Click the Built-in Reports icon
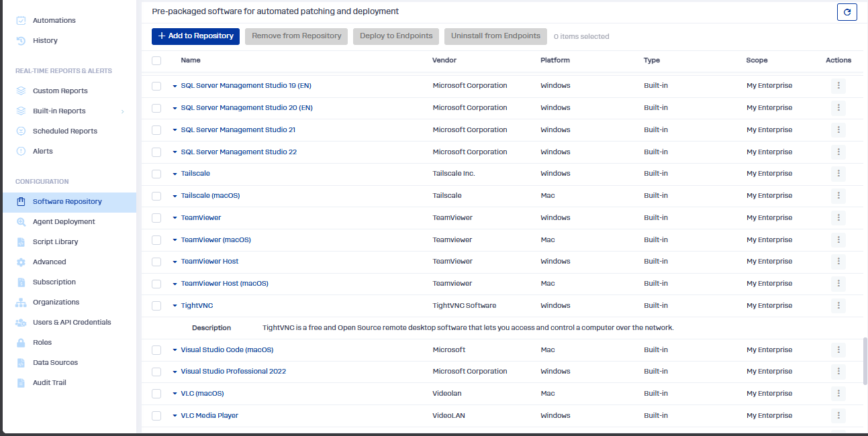 pos(21,111)
